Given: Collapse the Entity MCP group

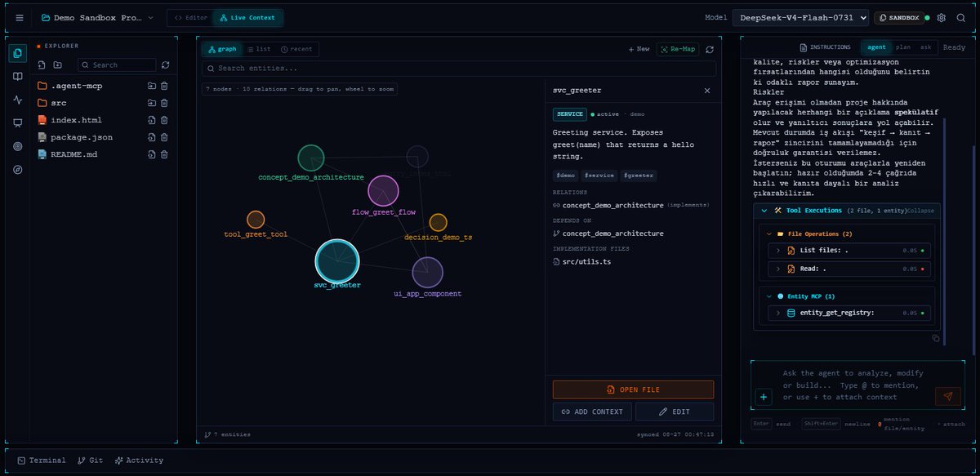Looking at the screenshot, I should pyautogui.click(x=769, y=296).
